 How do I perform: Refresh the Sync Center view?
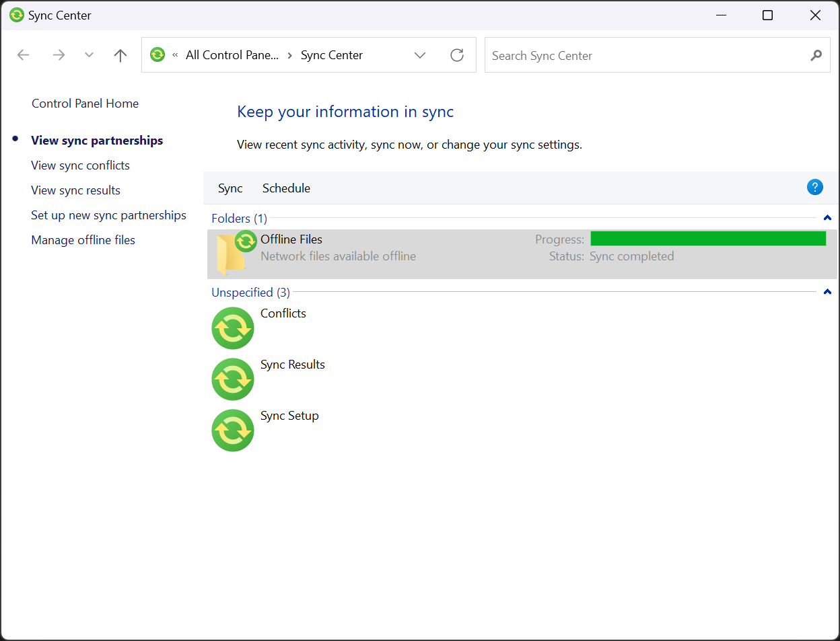pyautogui.click(x=457, y=55)
